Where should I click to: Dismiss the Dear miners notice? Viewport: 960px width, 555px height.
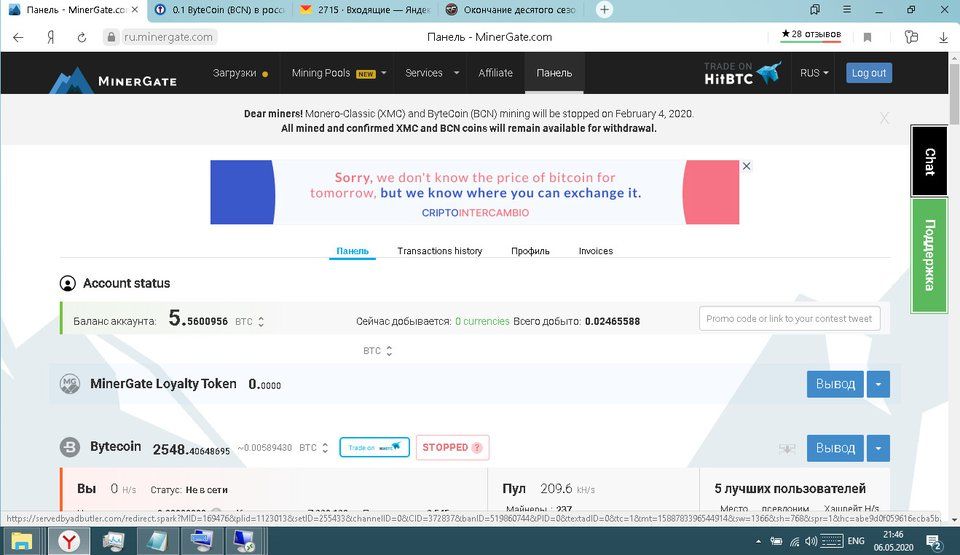click(x=884, y=118)
